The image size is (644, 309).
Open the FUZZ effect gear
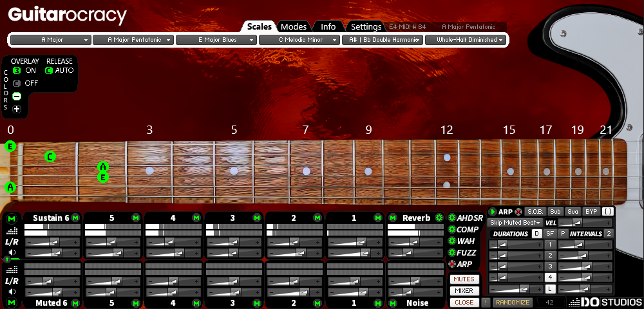point(452,252)
